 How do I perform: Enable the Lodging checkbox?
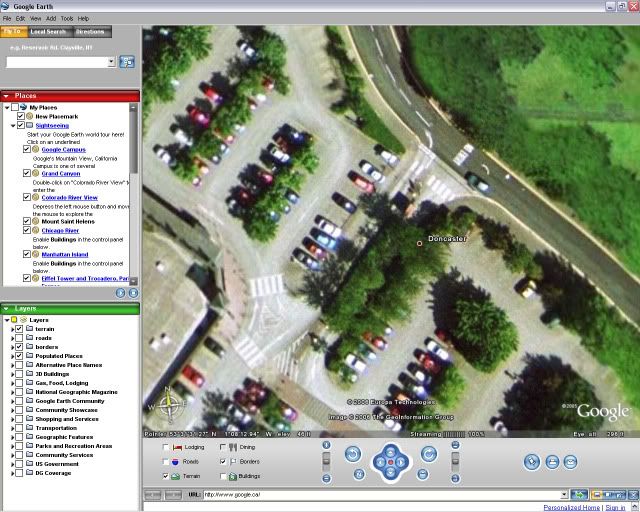click(166, 447)
